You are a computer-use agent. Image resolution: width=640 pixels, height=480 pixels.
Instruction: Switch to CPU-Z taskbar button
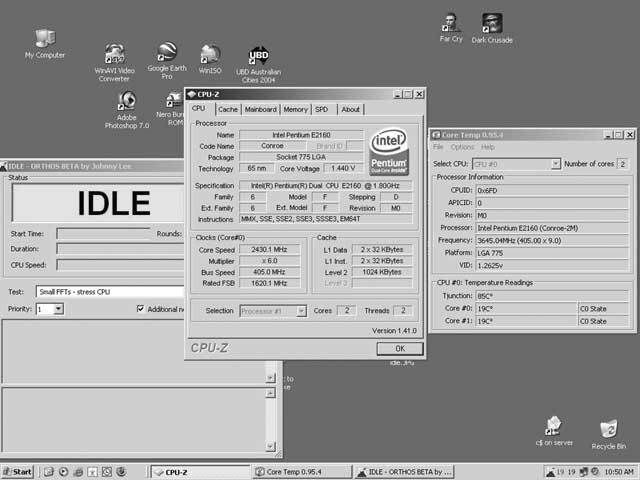coord(200,472)
